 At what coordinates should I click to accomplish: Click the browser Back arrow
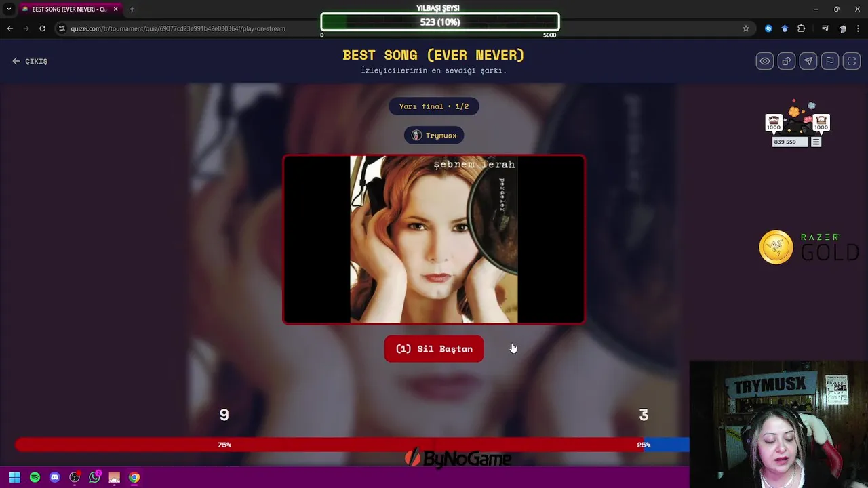pyautogui.click(x=9, y=28)
